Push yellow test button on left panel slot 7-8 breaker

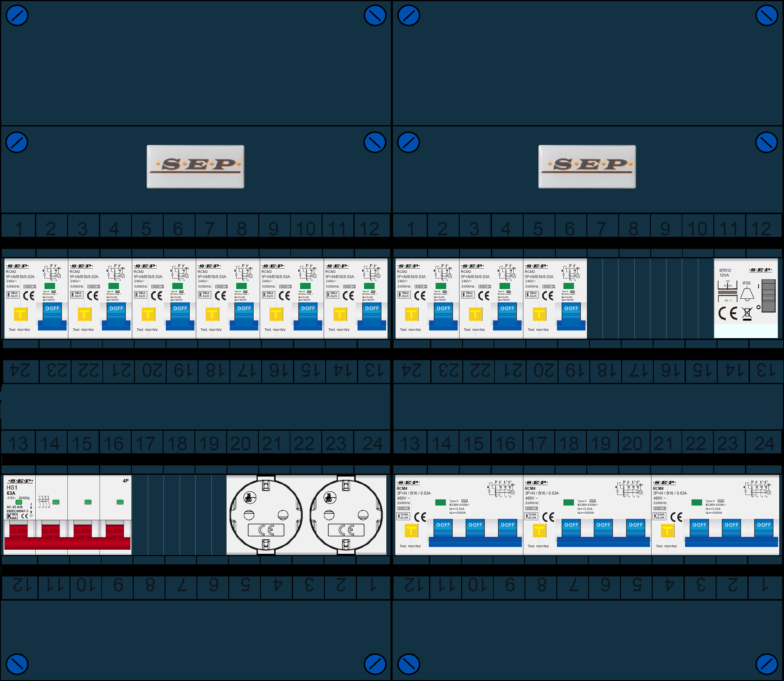[x=212, y=314]
